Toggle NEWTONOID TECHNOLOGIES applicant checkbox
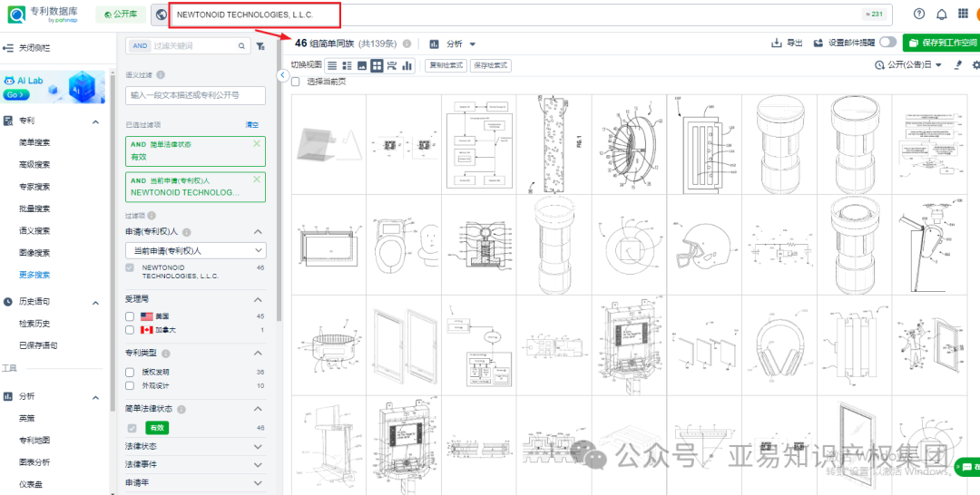 (130, 267)
